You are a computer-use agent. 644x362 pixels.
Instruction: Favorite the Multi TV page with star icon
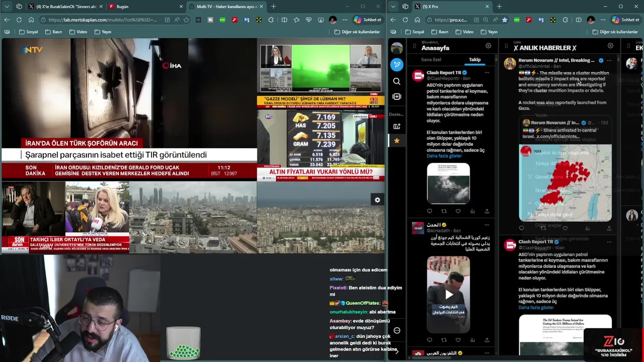point(186,20)
